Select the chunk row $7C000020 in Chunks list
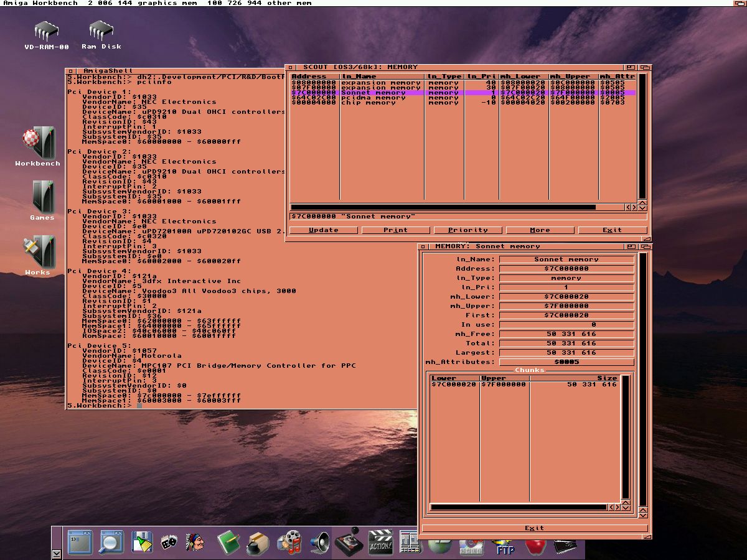 (525, 385)
